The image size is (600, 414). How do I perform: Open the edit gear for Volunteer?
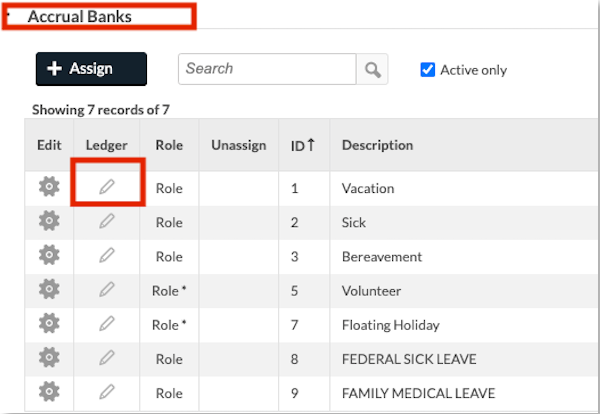(49, 289)
